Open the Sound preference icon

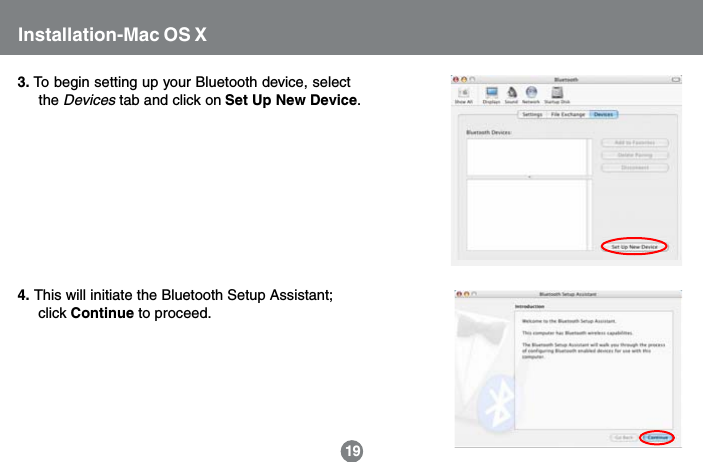[x=512, y=95]
